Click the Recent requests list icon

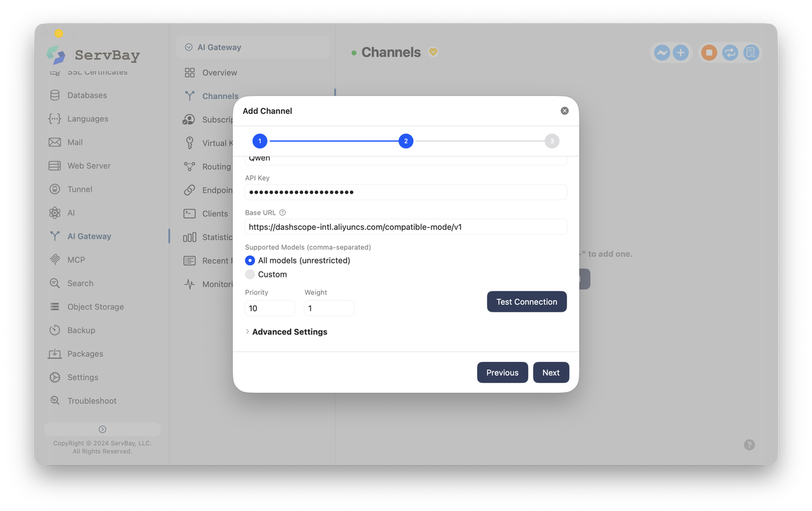pos(190,260)
